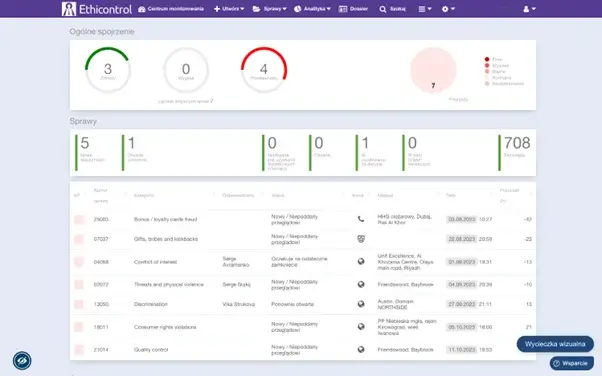This screenshot has height=376, width=602.
Task: Click the mask channel icon in Gifts, bribes row
Action: [361, 239]
